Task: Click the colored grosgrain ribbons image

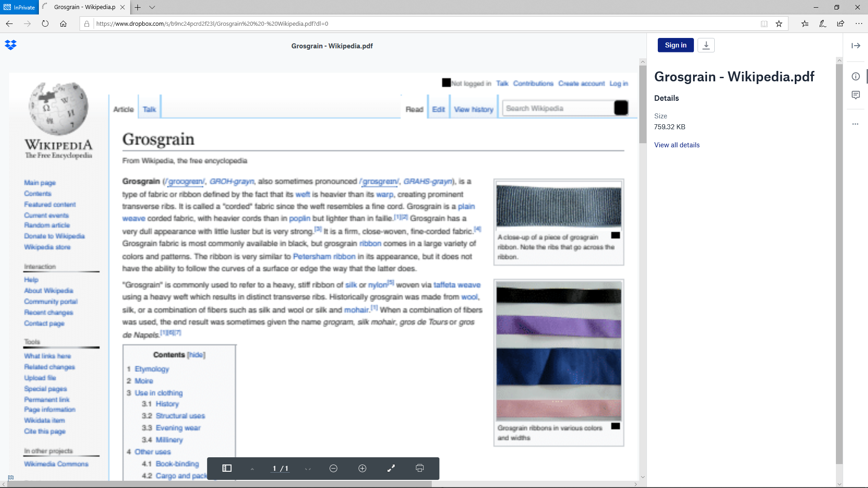Action: (559, 351)
